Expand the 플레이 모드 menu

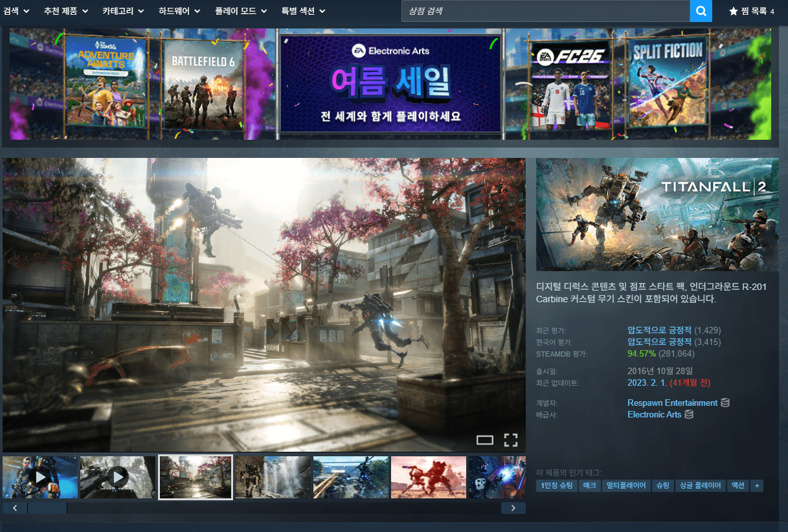click(240, 11)
